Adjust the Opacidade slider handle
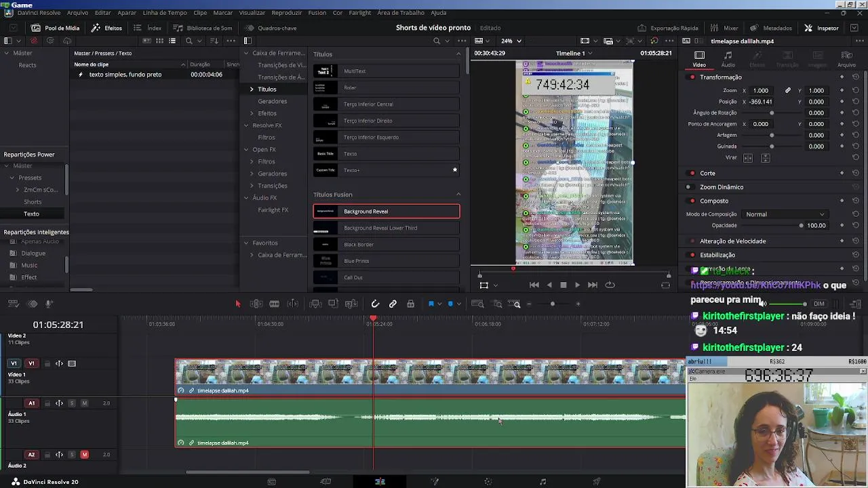The width and height of the screenshot is (868, 488). [x=801, y=226]
